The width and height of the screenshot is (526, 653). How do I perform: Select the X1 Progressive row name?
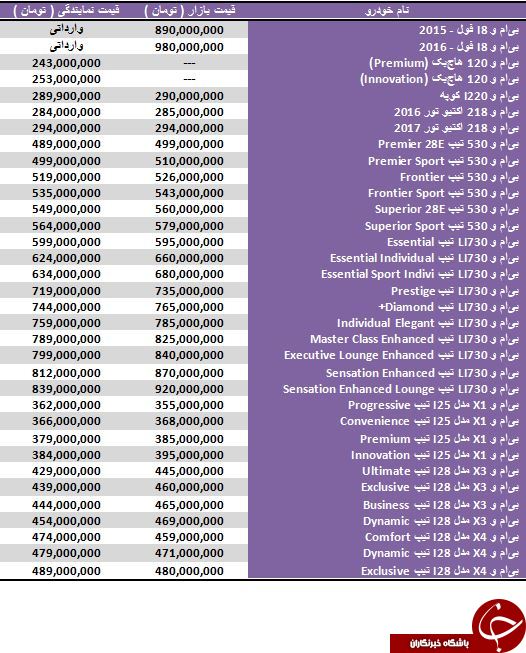[434, 405]
